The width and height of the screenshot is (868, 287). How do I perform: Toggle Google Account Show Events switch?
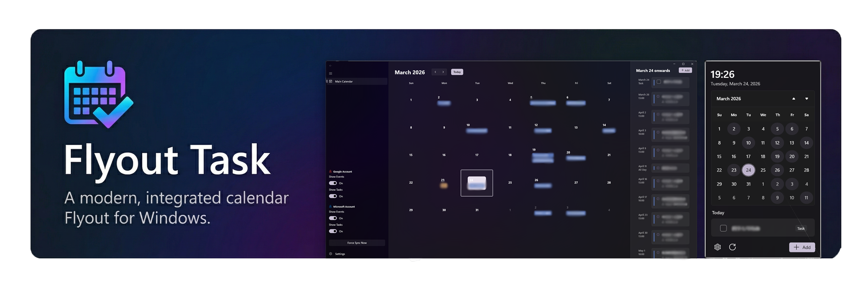coord(333,183)
